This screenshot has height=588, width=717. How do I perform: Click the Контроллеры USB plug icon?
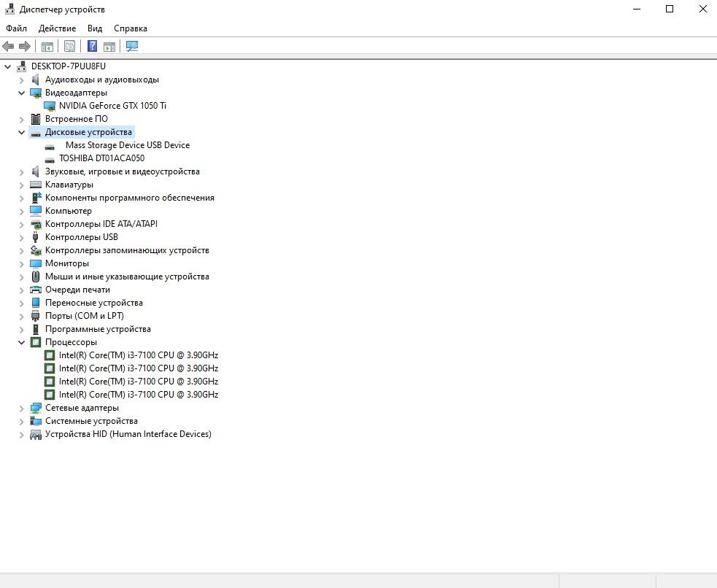click(x=36, y=237)
